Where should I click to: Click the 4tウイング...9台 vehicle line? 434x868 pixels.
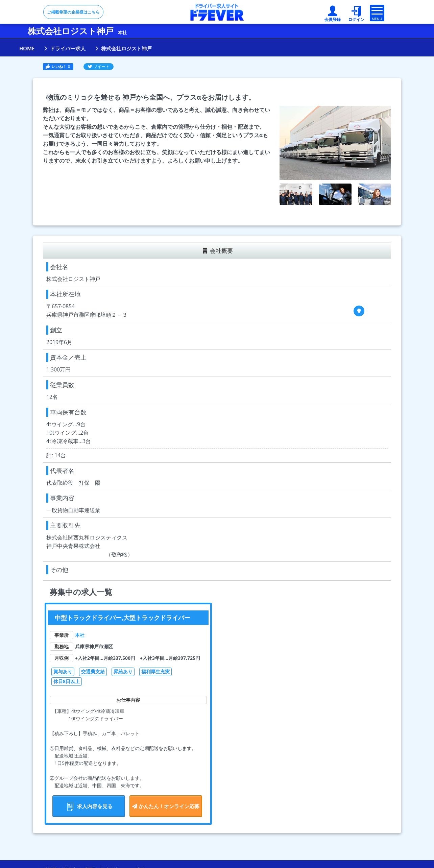66,424
